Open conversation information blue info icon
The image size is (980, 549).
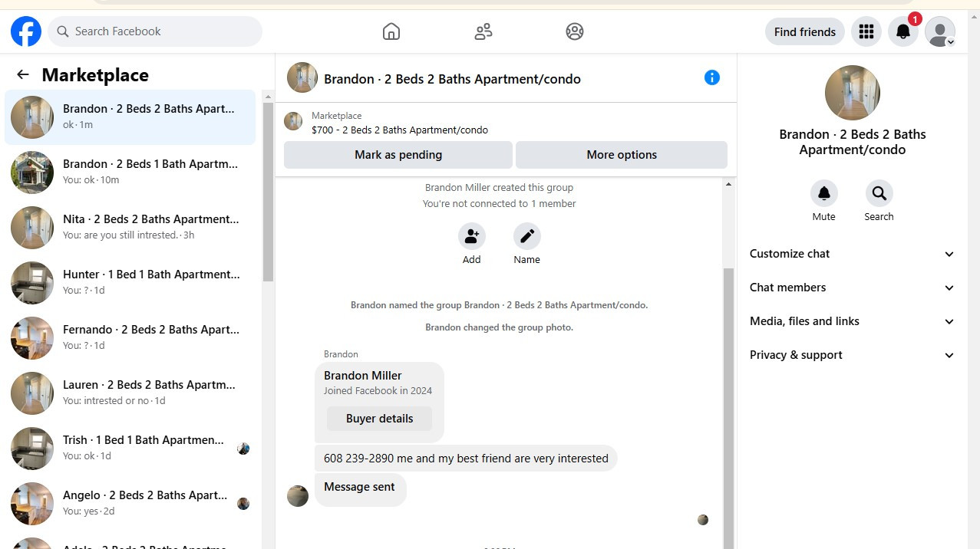(712, 77)
